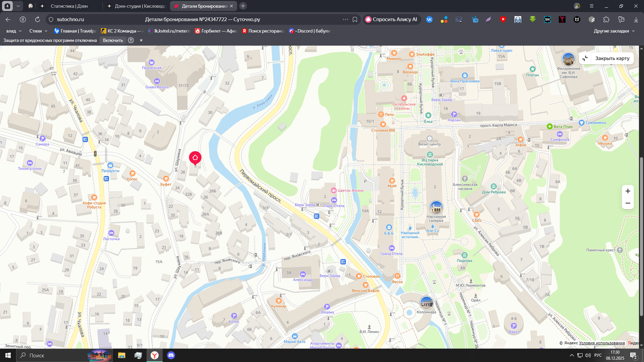Click the Нарзанная галерея landmark icon
This screenshot has height=362, width=644.
coord(436,207)
